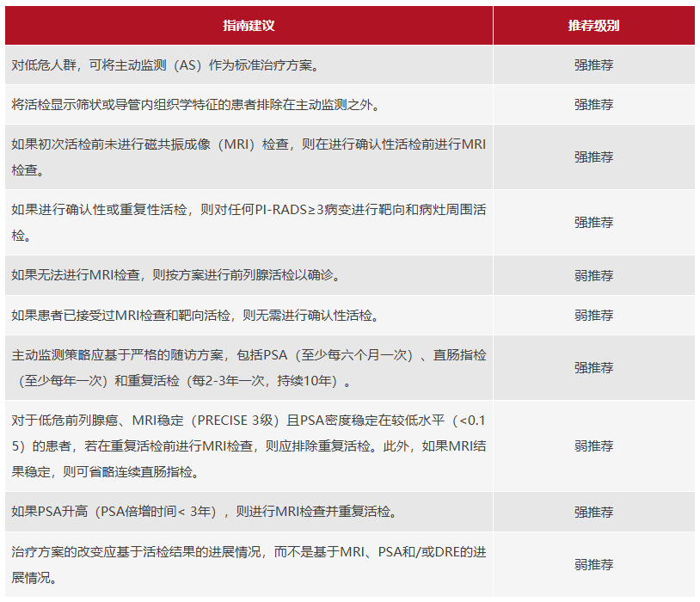Click 强推荐 in the 对低危人群 row
Viewport: 700px width, 602px height.
[593, 65]
